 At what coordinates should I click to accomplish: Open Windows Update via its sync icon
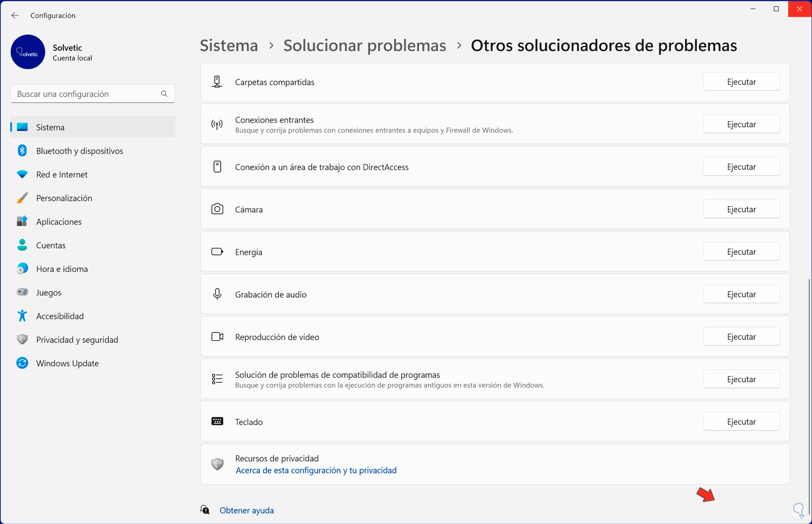[x=22, y=363]
